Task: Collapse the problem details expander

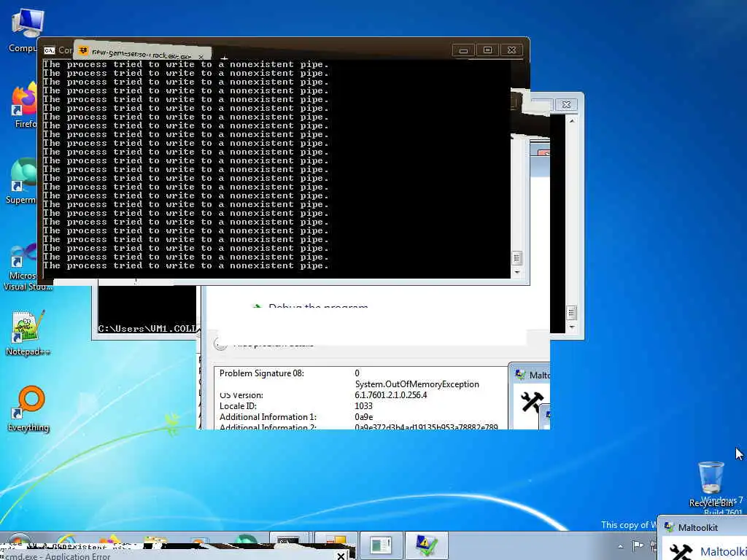Action: [x=220, y=343]
